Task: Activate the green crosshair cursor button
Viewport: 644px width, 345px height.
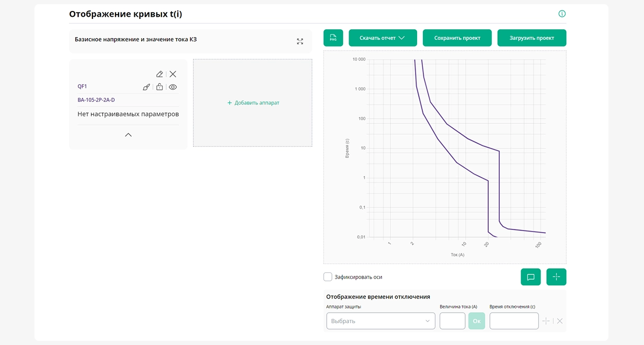Action: [x=556, y=277]
